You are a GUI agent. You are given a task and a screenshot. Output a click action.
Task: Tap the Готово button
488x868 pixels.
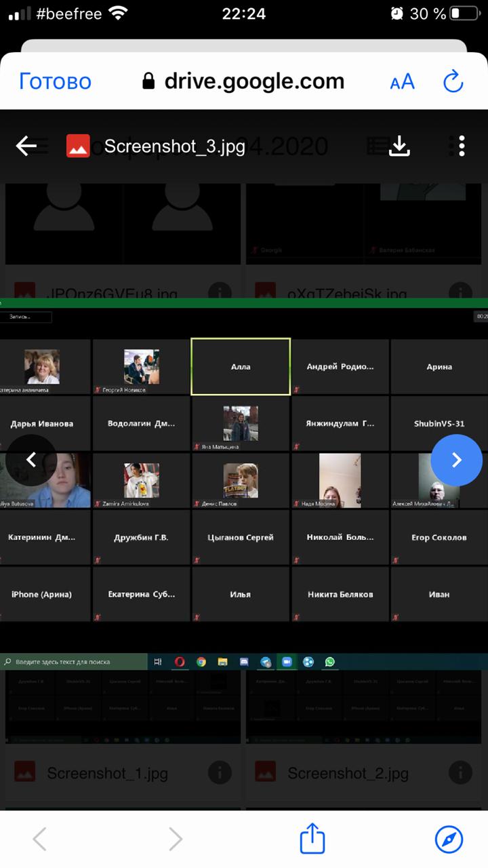[x=55, y=81]
